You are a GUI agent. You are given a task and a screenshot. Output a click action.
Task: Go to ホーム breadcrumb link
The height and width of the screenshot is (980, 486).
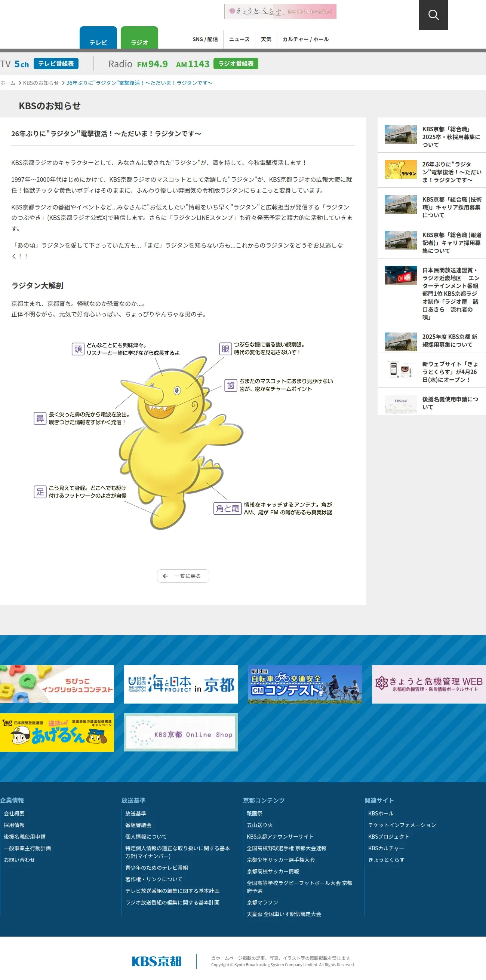[7, 83]
